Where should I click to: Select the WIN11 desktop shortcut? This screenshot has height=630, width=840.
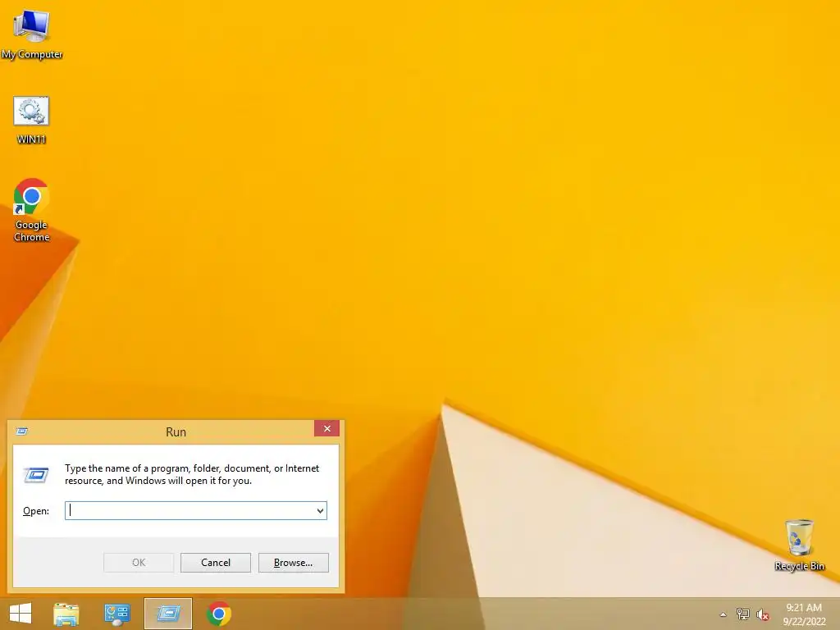31,120
